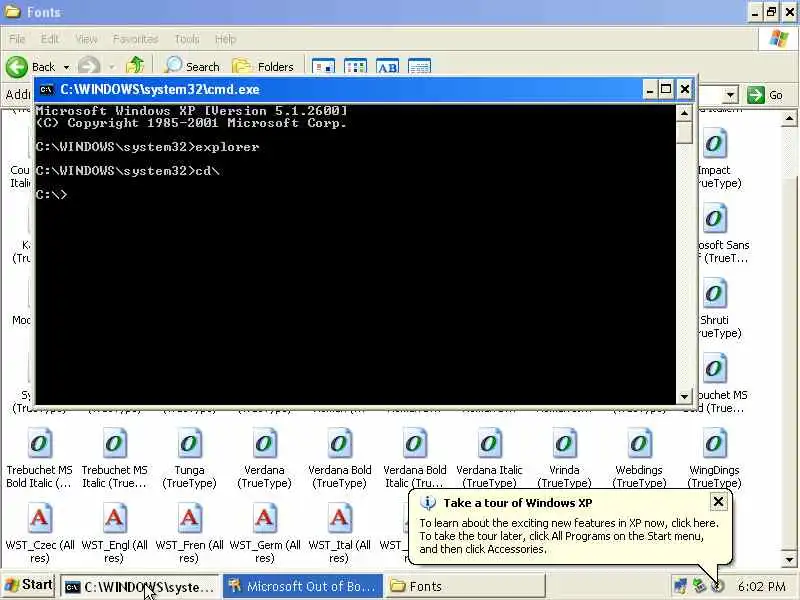Select the Shruti font icon
Viewport: 800px width, 600px height.
[714, 294]
